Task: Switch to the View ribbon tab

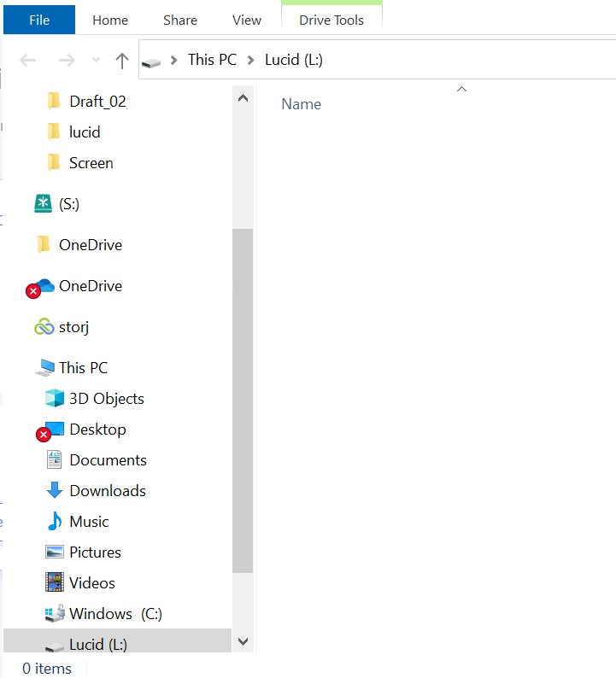Action: [x=247, y=20]
